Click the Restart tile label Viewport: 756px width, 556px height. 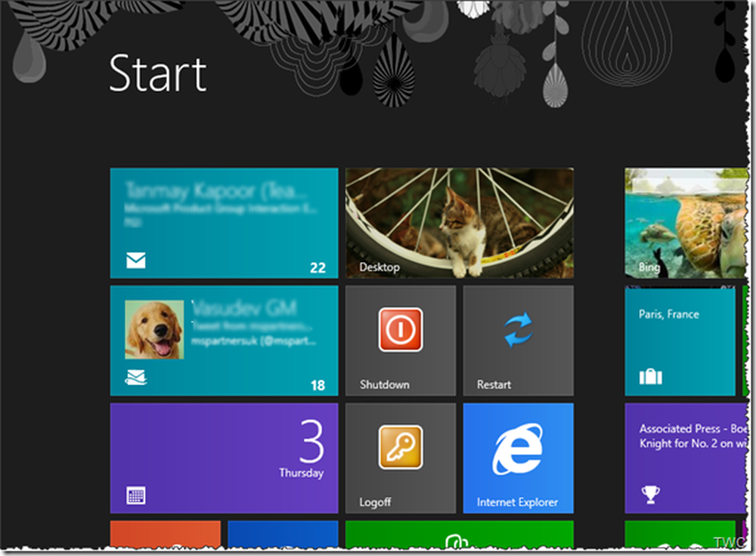click(494, 385)
